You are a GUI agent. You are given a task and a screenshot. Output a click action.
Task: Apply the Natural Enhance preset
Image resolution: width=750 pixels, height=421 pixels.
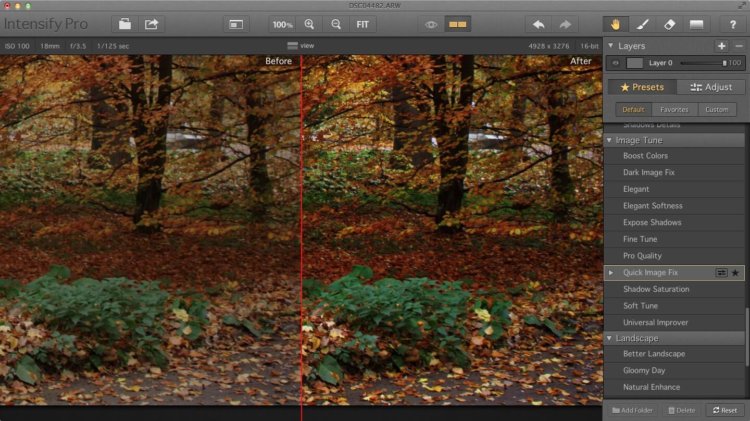click(x=674, y=388)
